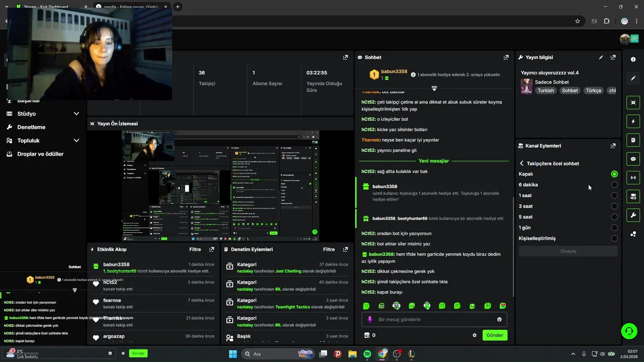Image resolution: width=644 pixels, height=362 pixels.
Task: Focus the Bir mesaj gönderin input
Action: [434, 319]
